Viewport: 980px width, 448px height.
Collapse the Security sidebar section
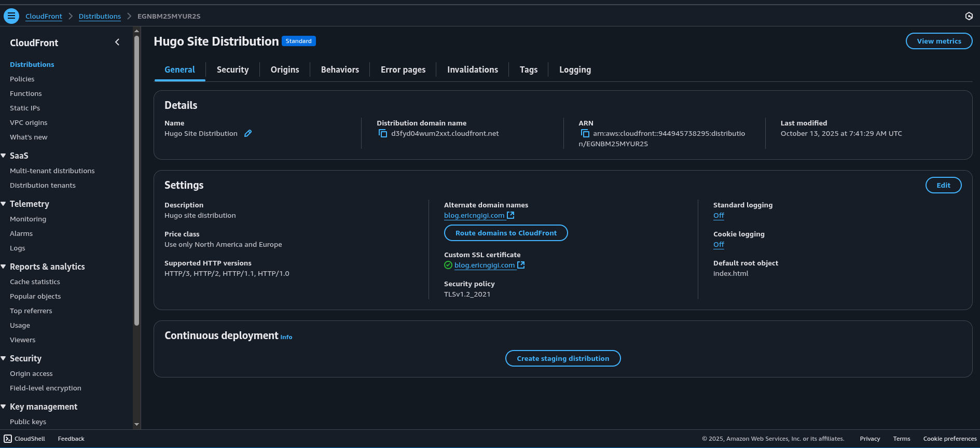click(4, 358)
